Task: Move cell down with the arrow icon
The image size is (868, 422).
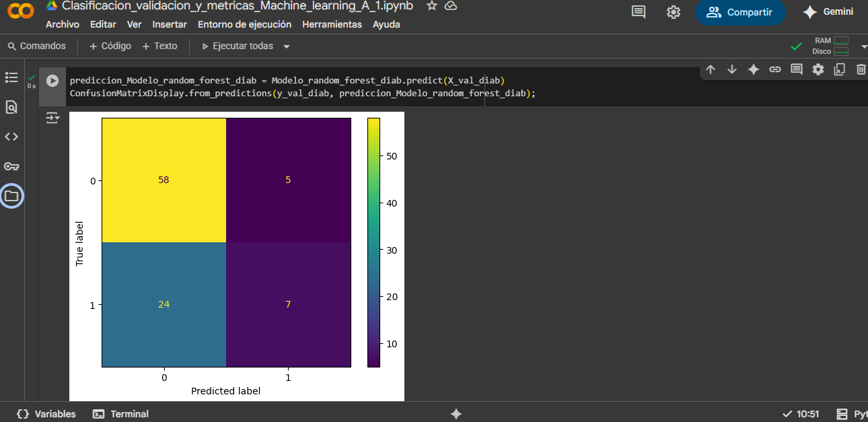Action: [x=732, y=69]
